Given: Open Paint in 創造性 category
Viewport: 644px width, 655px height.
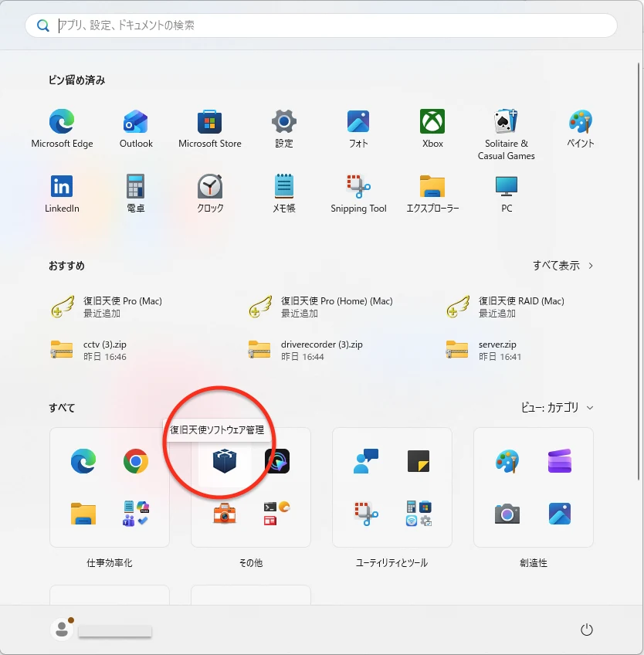Looking at the screenshot, I should pos(507,461).
